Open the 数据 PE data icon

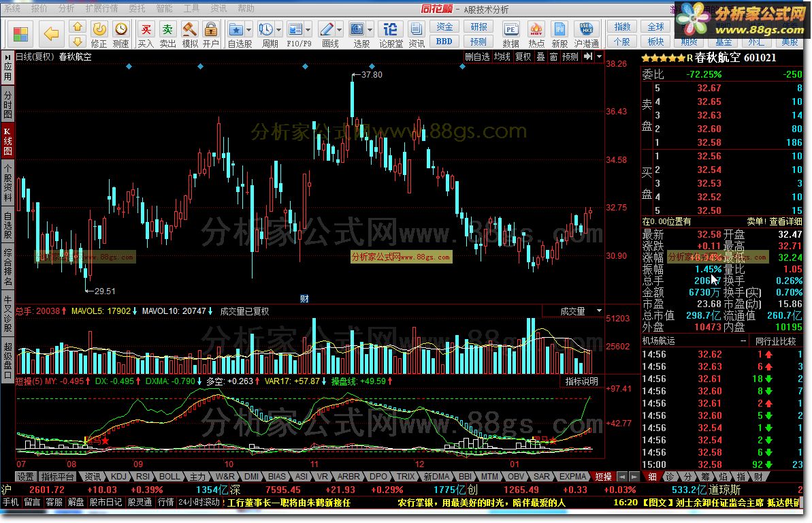(510, 29)
